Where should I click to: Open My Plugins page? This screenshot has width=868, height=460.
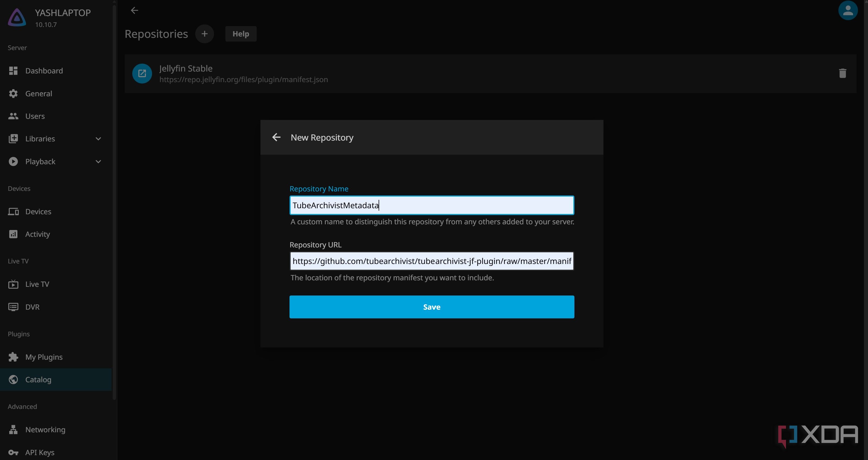[56, 357]
